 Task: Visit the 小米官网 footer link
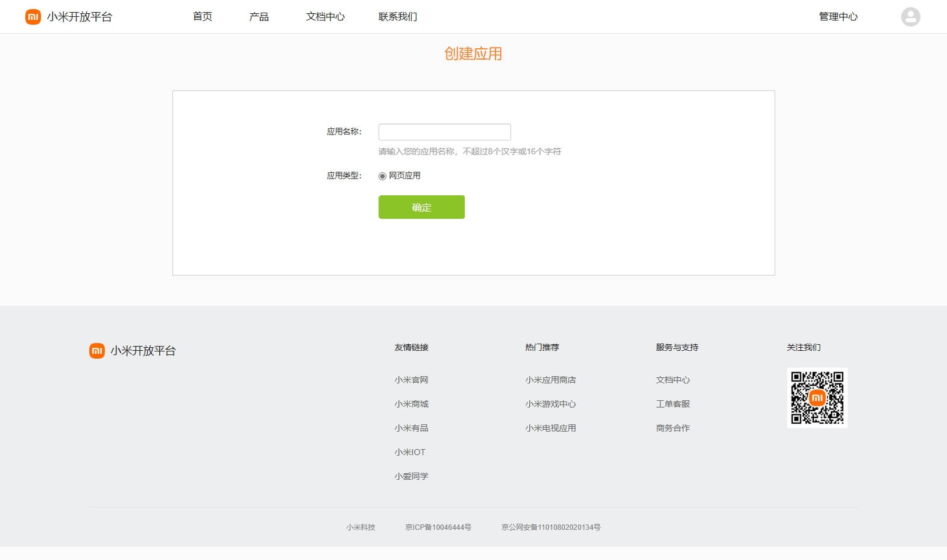coord(411,380)
